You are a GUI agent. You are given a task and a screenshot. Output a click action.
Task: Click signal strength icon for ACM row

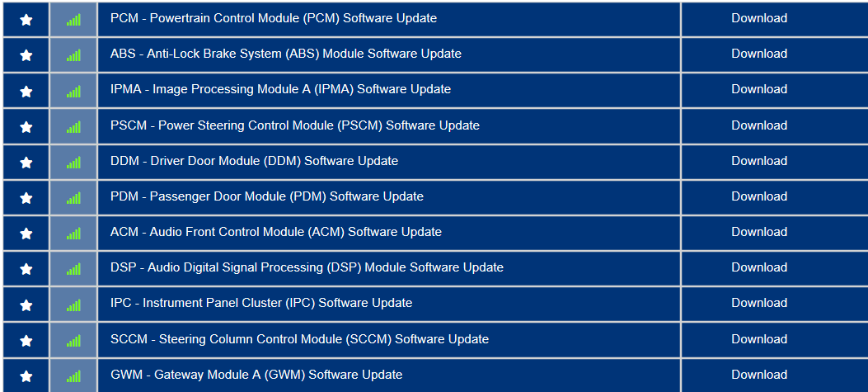73,234
